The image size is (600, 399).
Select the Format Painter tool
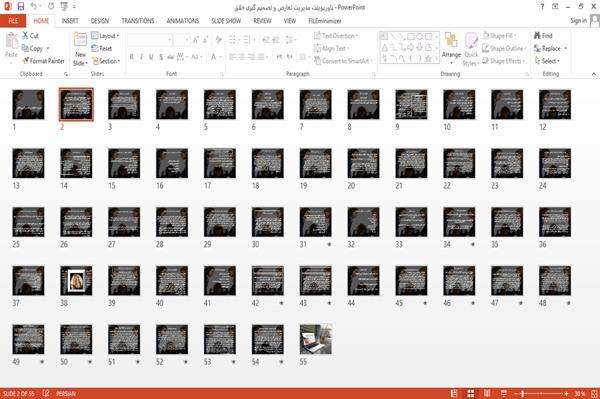(x=43, y=61)
